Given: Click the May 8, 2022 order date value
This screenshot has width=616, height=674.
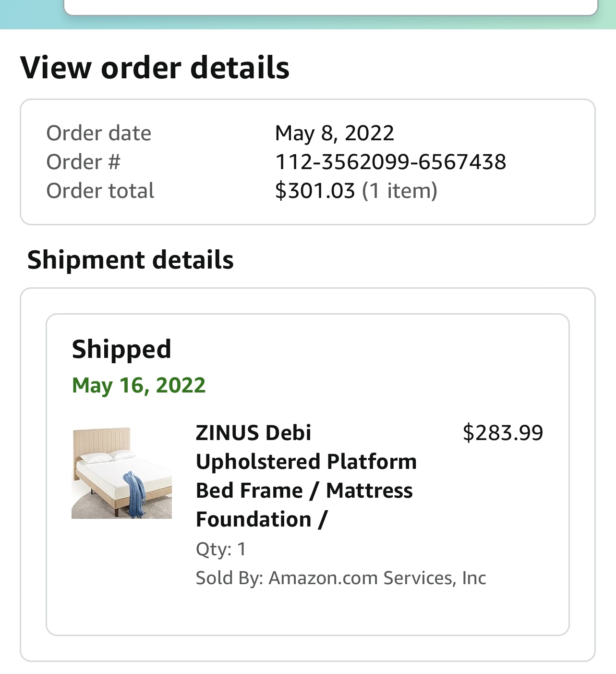Looking at the screenshot, I should pyautogui.click(x=334, y=133).
